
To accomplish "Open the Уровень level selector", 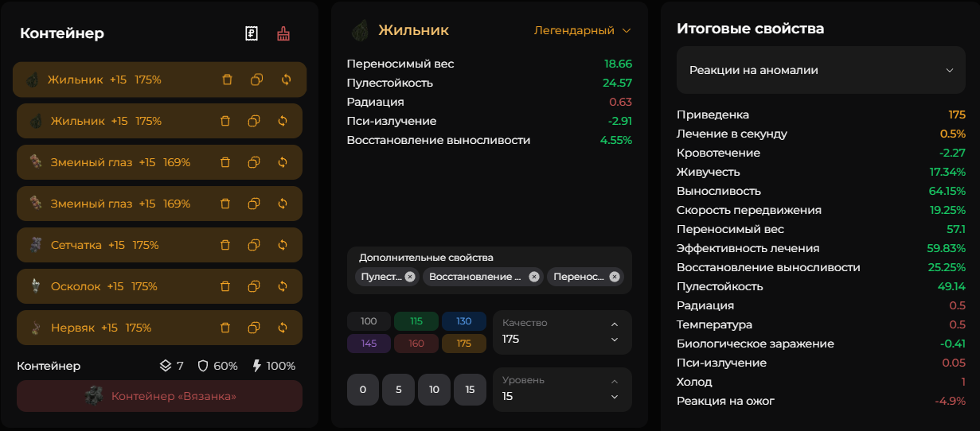I will (561, 389).
